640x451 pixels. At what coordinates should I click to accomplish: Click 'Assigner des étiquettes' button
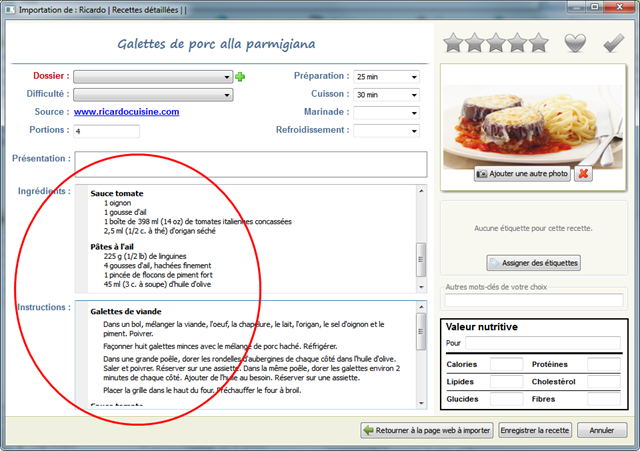pyautogui.click(x=534, y=263)
